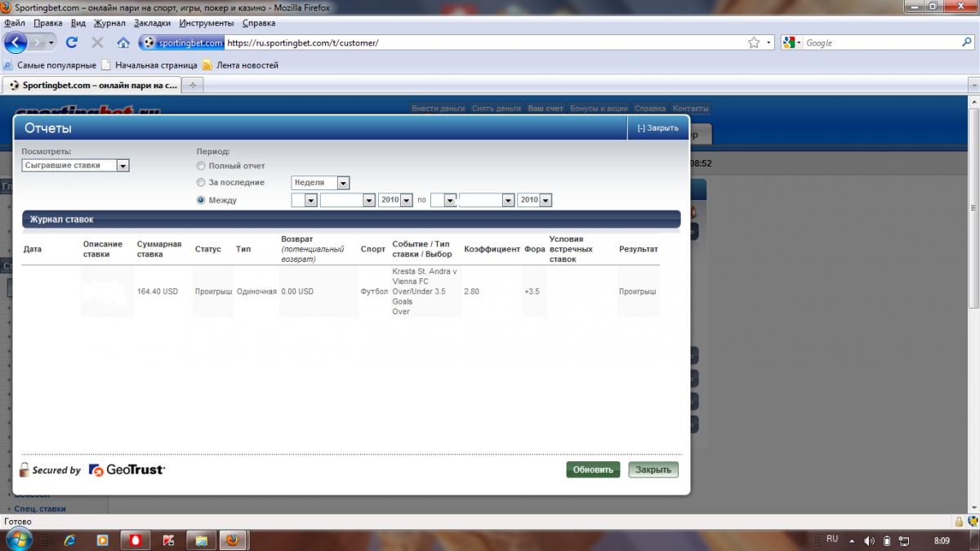
Task: Open the Windows Start button
Action: [17, 540]
